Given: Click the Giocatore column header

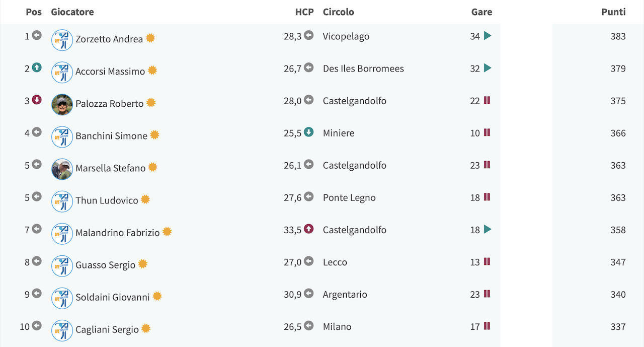Looking at the screenshot, I should (72, 12).
